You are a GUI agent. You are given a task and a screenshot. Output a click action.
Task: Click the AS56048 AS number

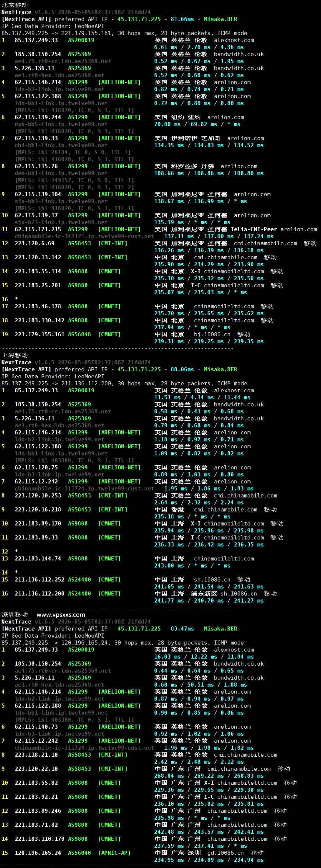(79, 334)
